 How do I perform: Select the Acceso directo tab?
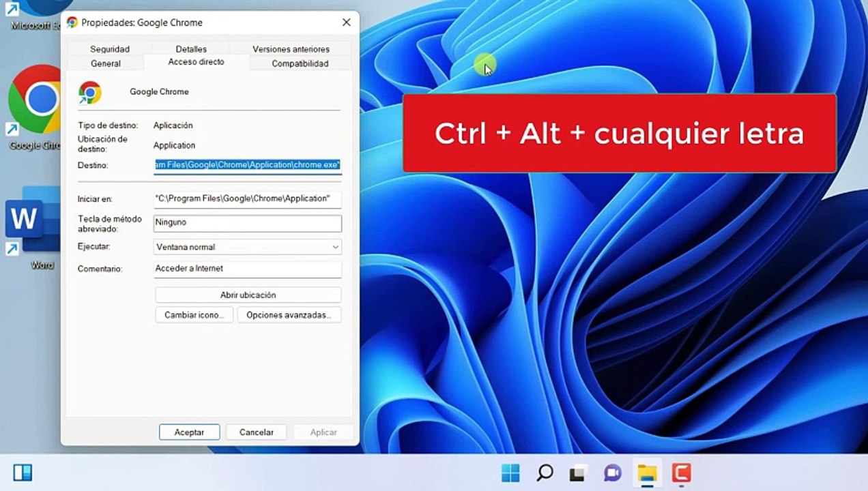197,62
